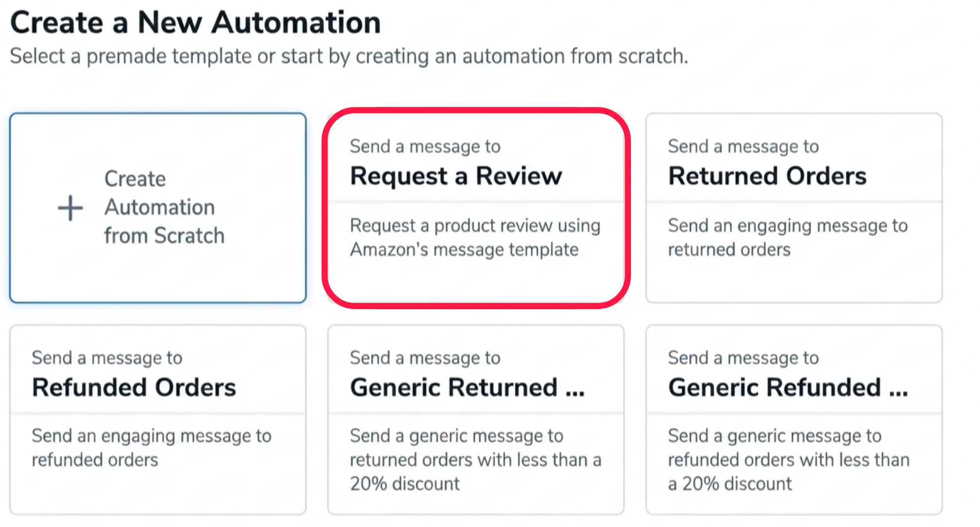
Task: Click the Request a Review title text
Action: tap(456, 177)
